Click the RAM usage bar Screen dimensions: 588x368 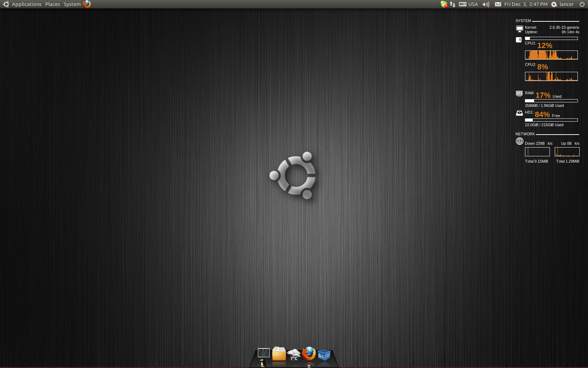point(551,101)
